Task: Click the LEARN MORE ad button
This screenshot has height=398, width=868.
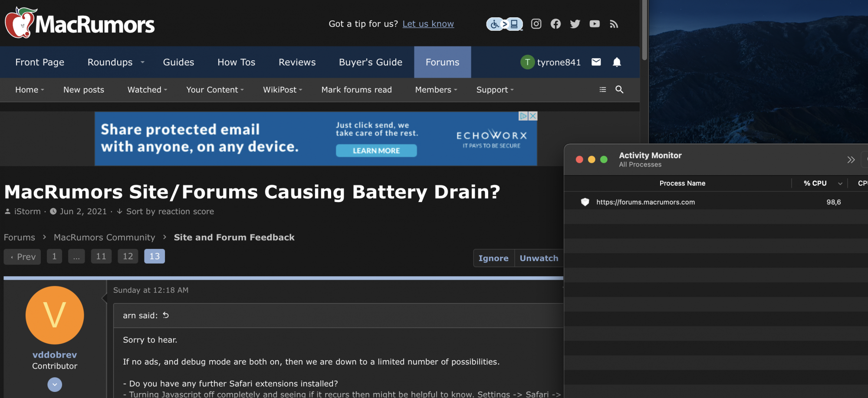Action: 376,150
